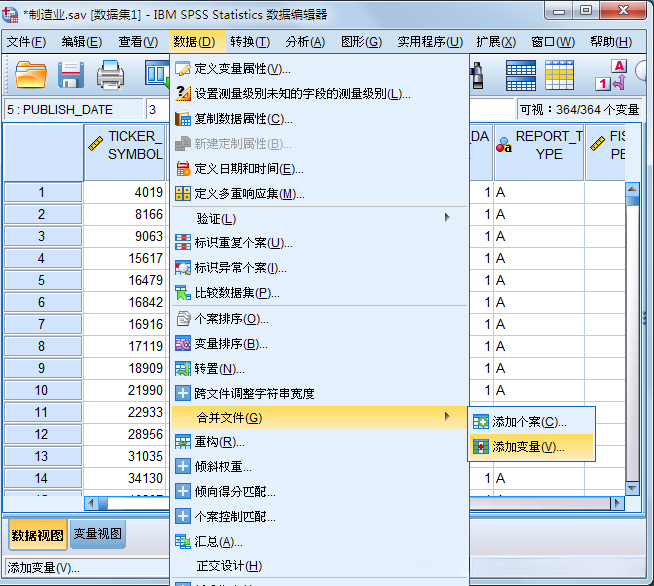Open the 实用程序(U) menu

tap(430, 42)
